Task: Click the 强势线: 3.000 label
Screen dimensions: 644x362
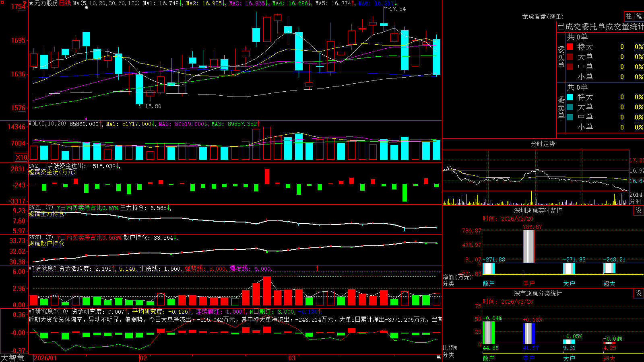Action: coord(205,268)
